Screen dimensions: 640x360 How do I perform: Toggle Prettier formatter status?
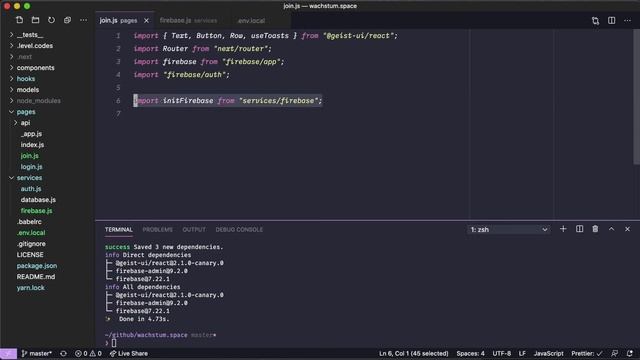coord(587,353)
